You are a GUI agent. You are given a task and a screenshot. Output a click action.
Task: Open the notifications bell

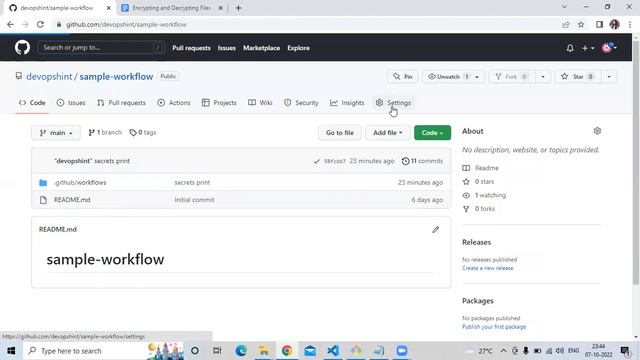pyautogui.click(x=570, y=48)
